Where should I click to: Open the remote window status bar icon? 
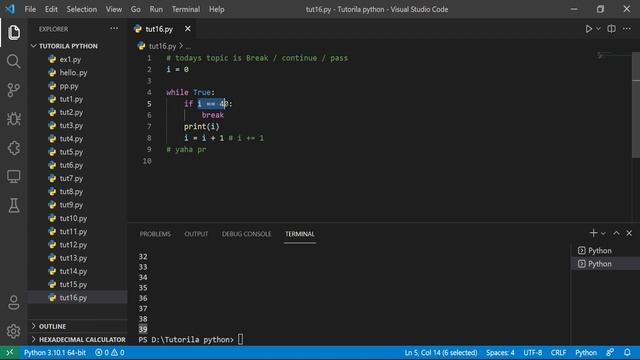coord(10,353)
